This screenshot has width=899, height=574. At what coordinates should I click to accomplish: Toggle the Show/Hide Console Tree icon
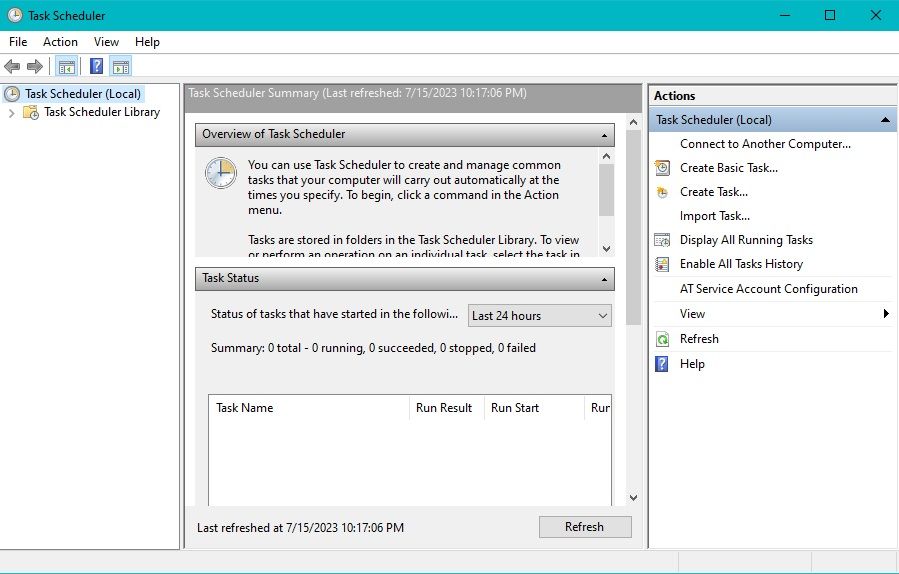click(x=67, y=67)
